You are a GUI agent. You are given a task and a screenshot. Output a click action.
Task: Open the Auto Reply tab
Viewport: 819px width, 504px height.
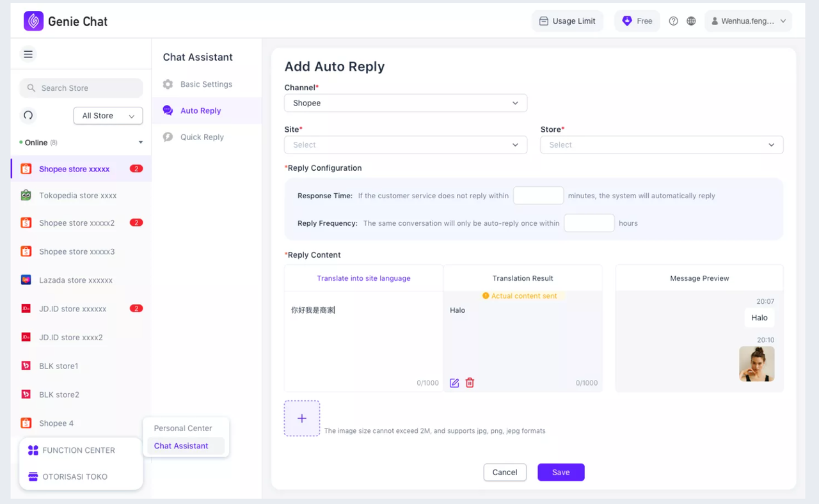pos(207,111)
